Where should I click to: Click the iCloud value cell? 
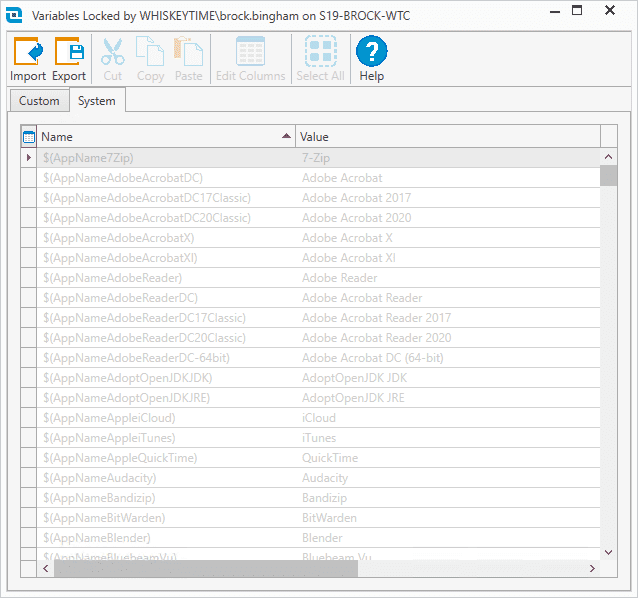[448, 418]
